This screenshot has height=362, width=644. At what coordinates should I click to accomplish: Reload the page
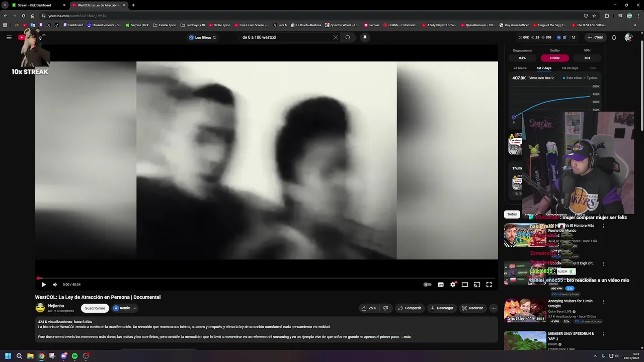pyautogui.click(x=23, y=16)
